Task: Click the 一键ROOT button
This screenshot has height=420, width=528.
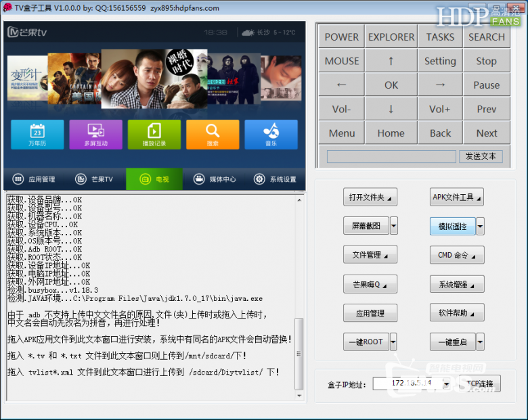Action: [366, 342]
